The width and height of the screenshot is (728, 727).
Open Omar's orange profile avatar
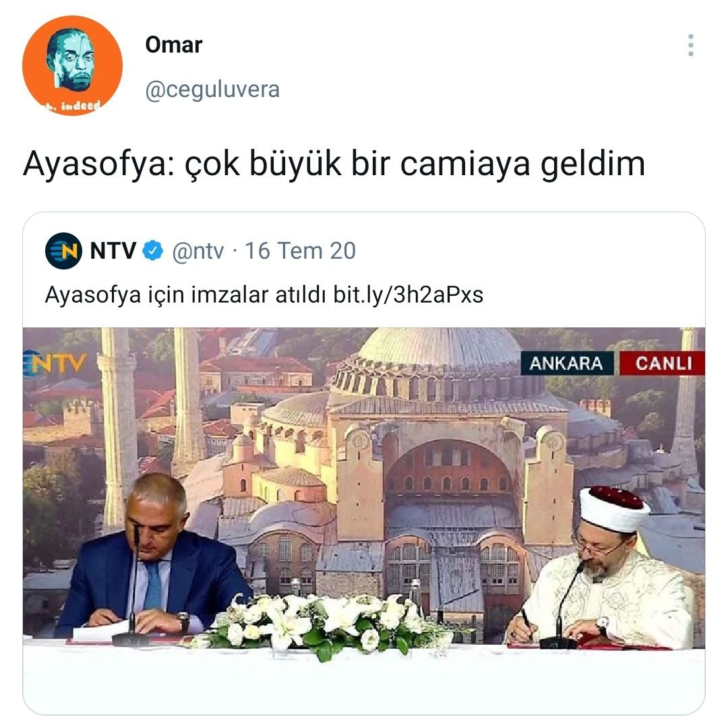coord(72,65)
